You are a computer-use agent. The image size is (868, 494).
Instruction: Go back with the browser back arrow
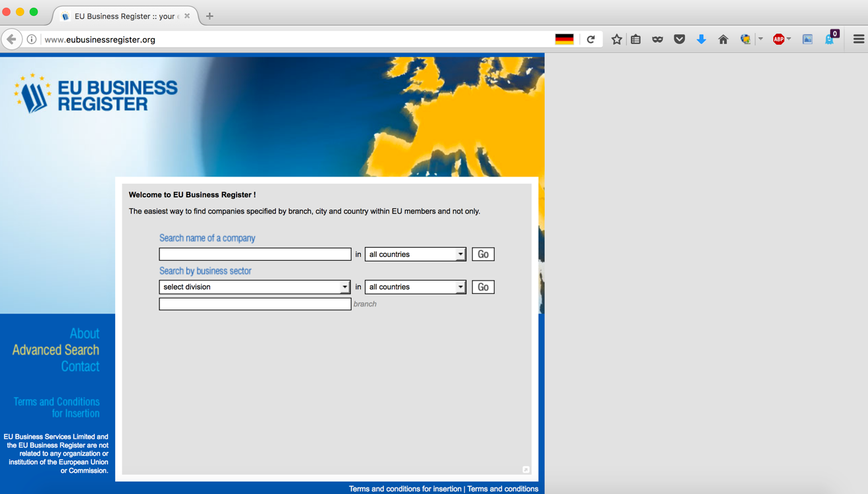click(x=11, y=40)
